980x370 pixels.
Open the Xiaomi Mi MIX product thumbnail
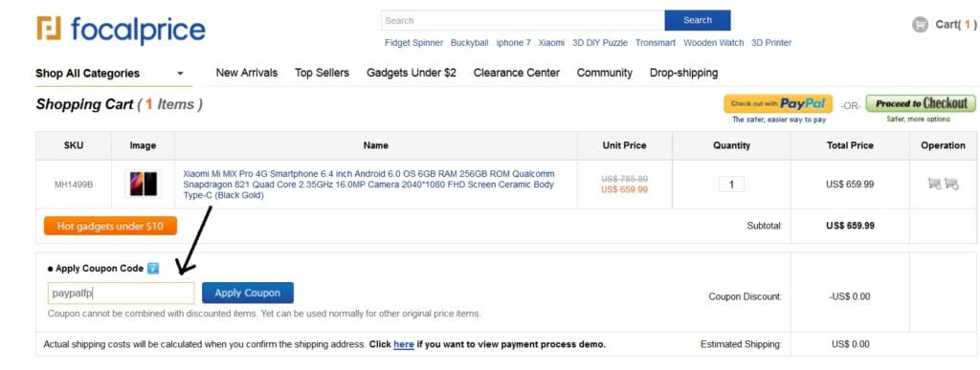[144, 184]
